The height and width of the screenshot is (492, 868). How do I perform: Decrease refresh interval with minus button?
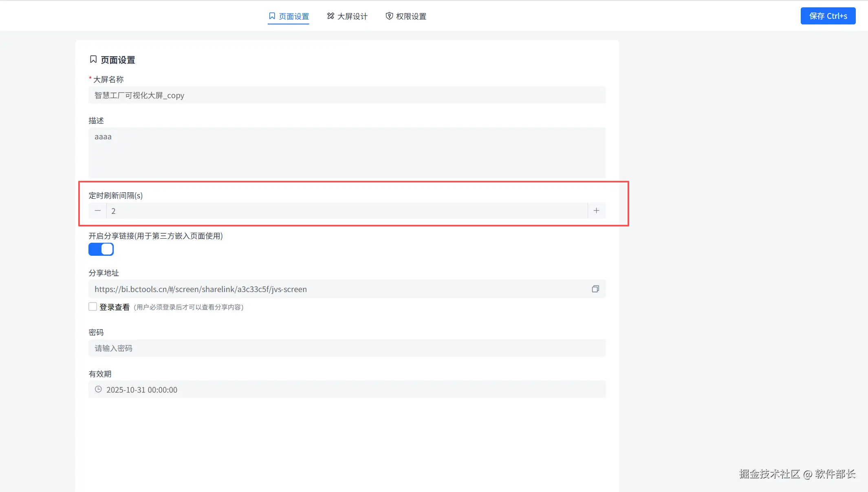[97, 211]
